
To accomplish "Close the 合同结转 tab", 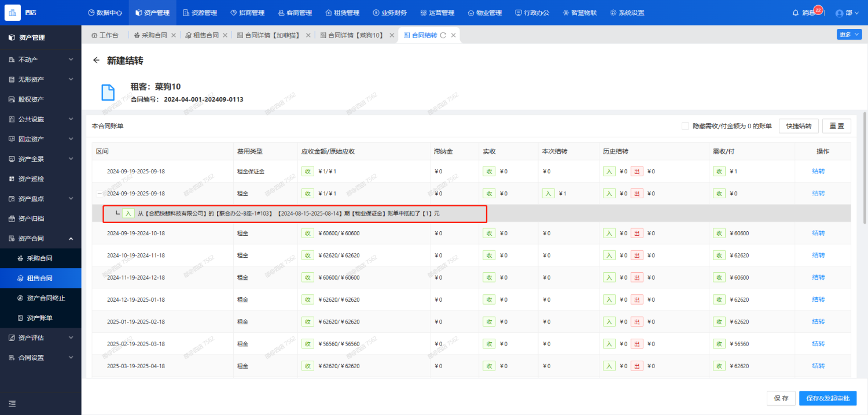I will tap(454, 35).
